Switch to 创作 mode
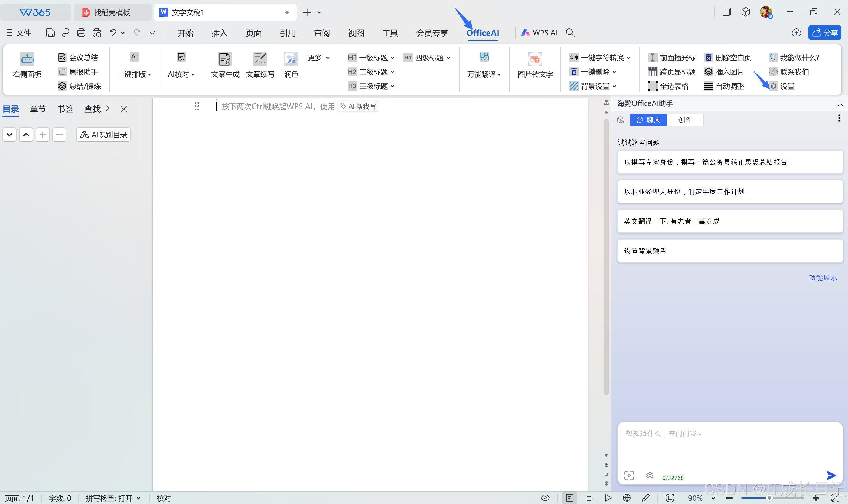The width and height of the screenshot is (848, 504). (x=685, y=120)
